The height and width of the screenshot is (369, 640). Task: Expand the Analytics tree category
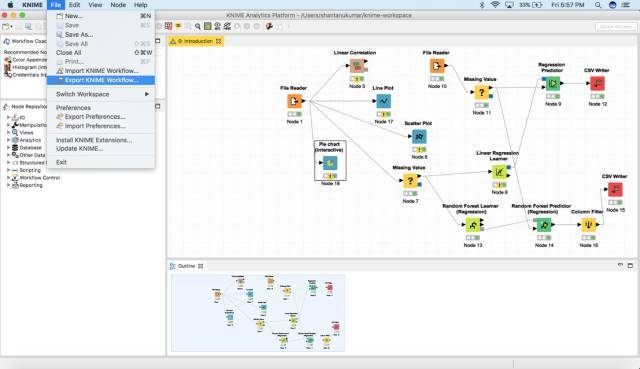8,140
